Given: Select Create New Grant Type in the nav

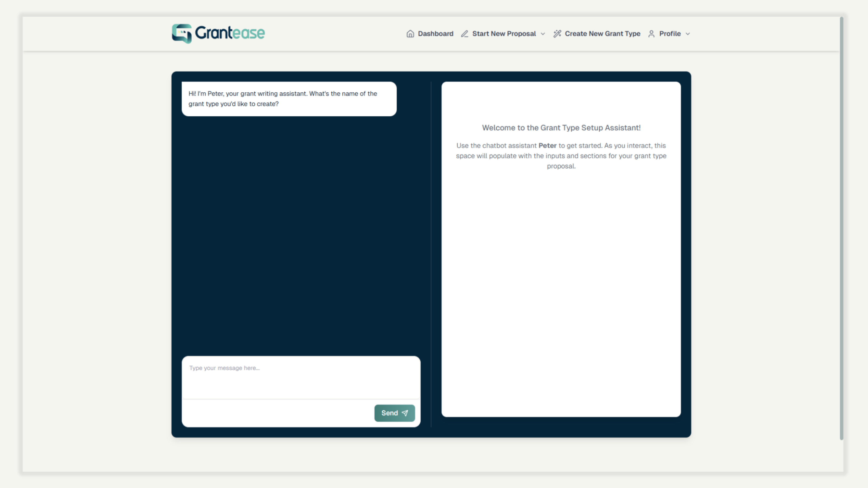Looking at the screenshot, I should [602, 34].
